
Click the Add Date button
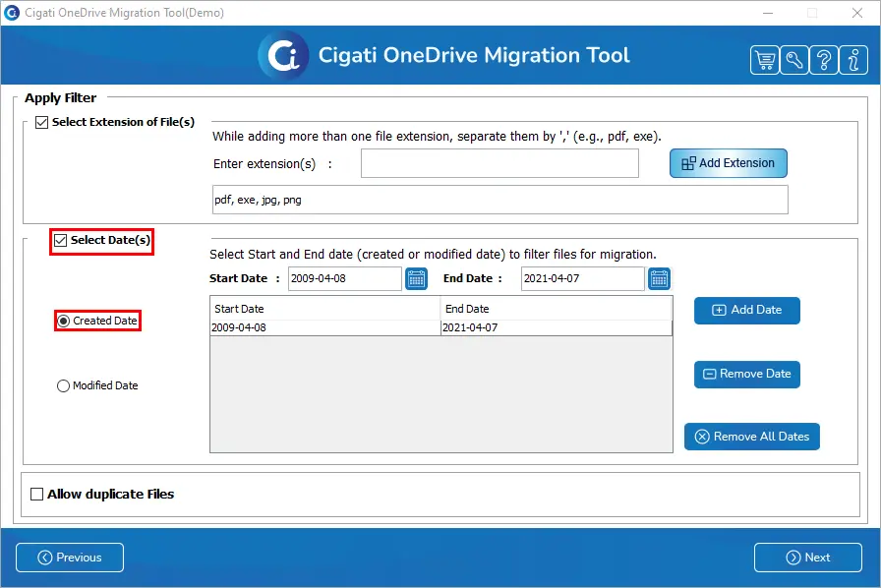click(x=746, y=311)
